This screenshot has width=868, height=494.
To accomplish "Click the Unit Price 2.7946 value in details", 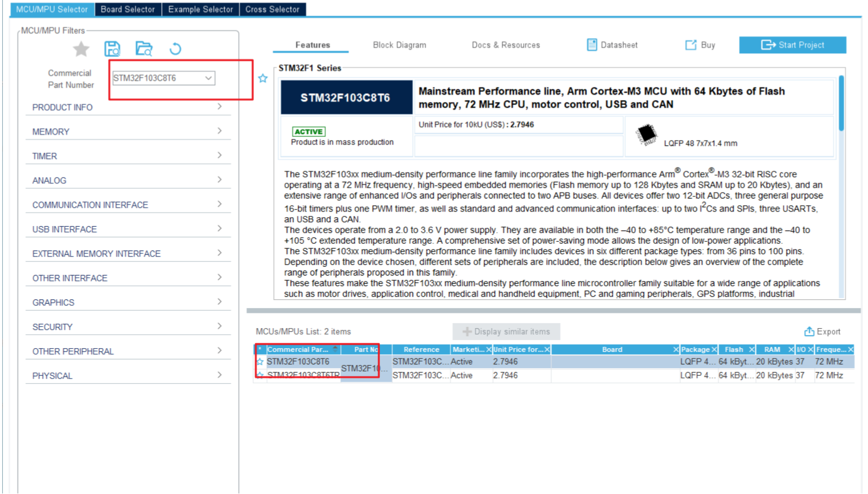I will (522, 125).
